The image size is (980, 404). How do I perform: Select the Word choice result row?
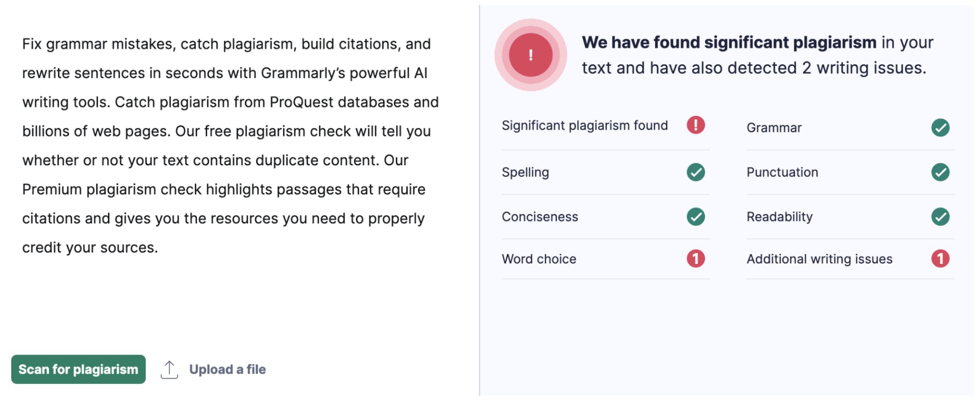(x=539, y=259)
